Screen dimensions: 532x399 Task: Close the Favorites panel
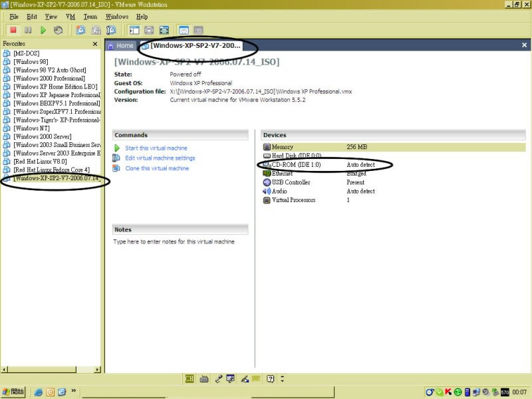click(95, 44)
